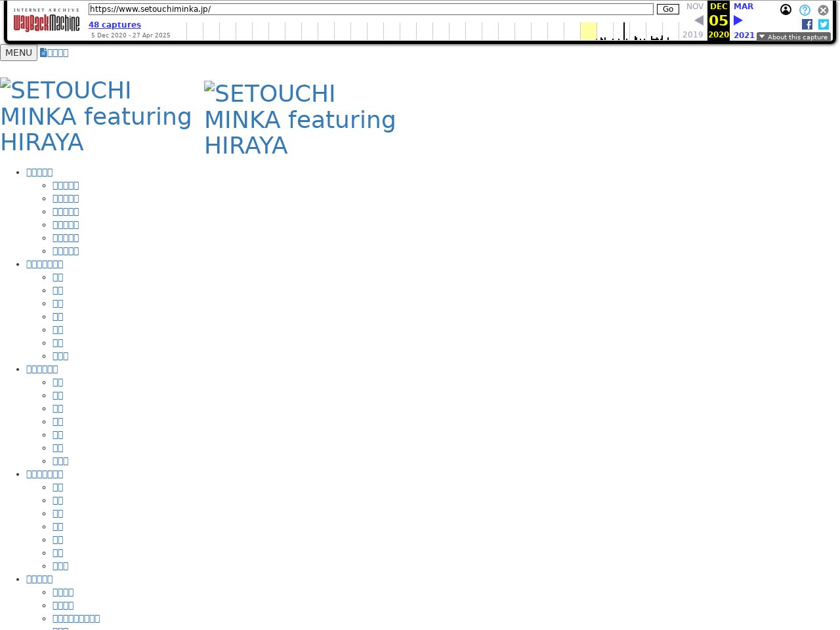Jump to the MAR capture month
The width and height of the screenshot is (840, 630).
pyautogui.click(x=744, y=7)
